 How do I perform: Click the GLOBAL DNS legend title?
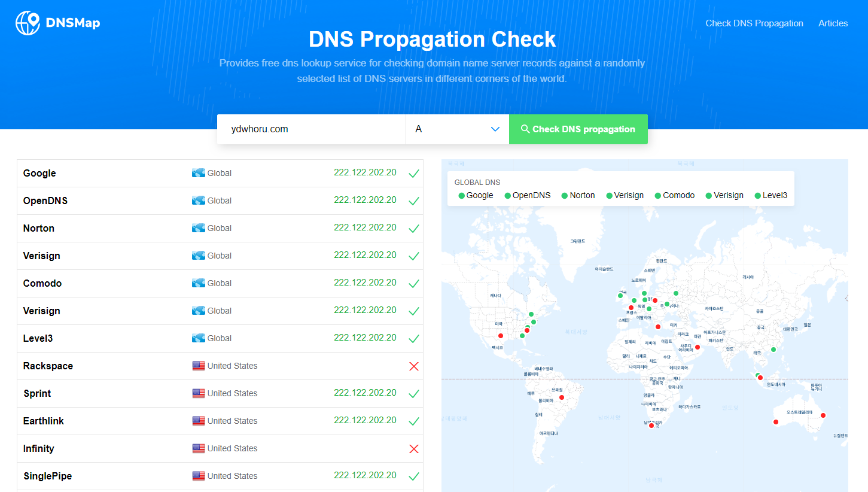click(x=477, y=182)
